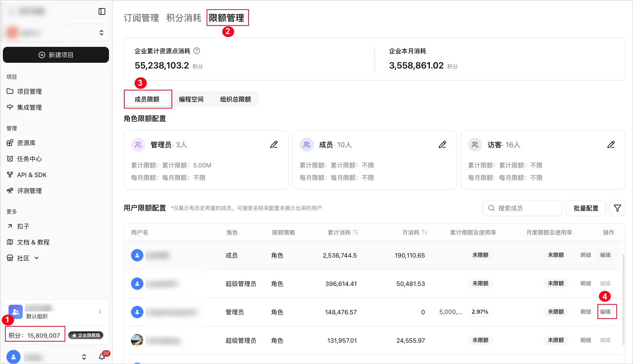The width and height of the screenshot is (633, 364).
Task: Switch to the 限额管理 tab
Action: click(227, 18)
